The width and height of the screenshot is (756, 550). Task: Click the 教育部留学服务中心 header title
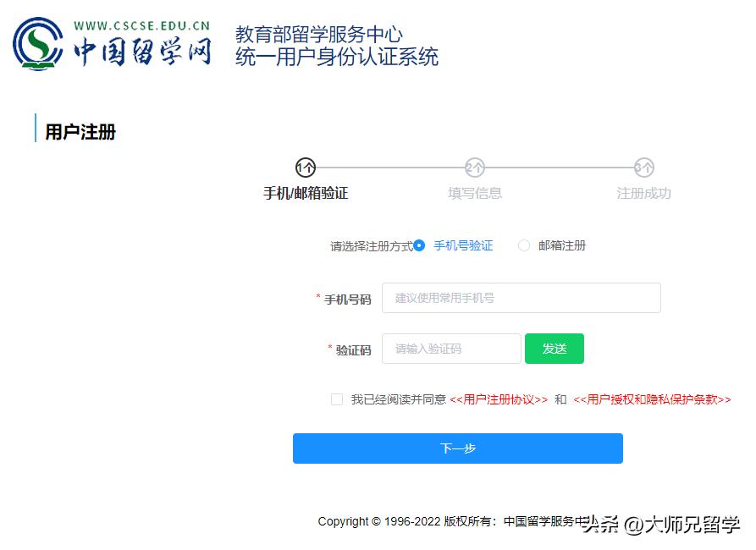(x=317, y=35)
